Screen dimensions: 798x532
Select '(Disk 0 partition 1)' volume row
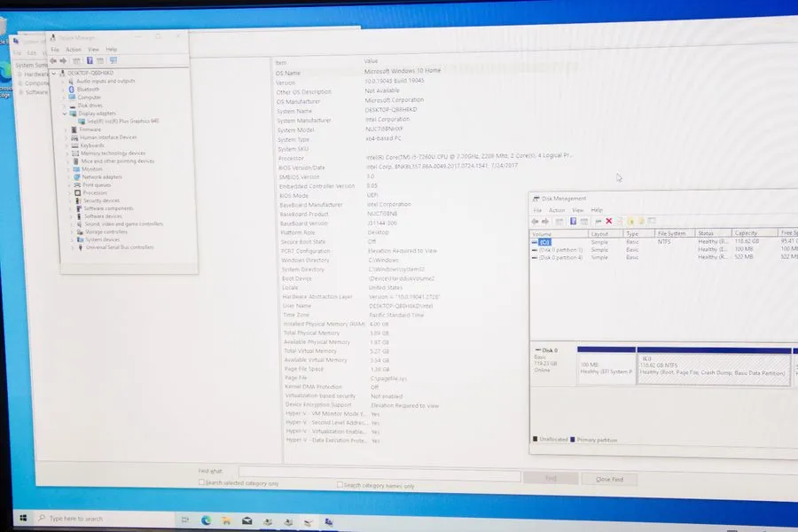tap(661, 249)
